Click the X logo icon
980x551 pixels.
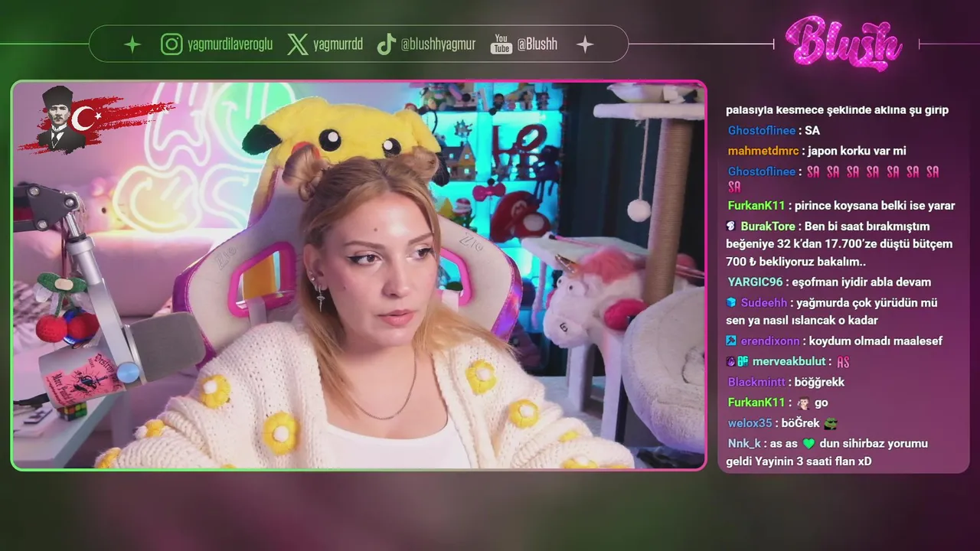298,44
